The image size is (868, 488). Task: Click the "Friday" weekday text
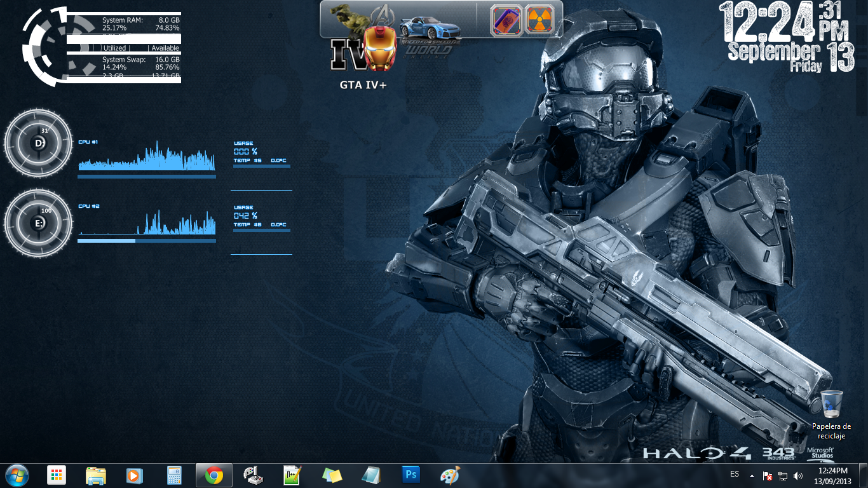tap(806, 66)
